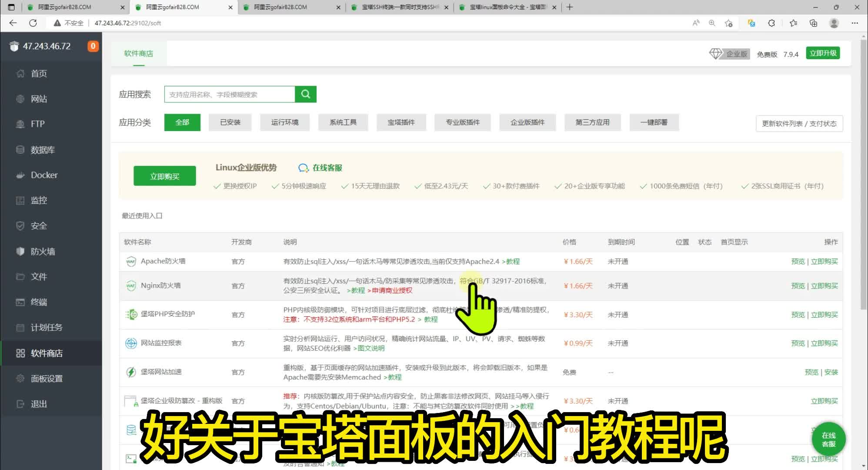
Task: Click browser refresh icon
Action: point(33,23)
